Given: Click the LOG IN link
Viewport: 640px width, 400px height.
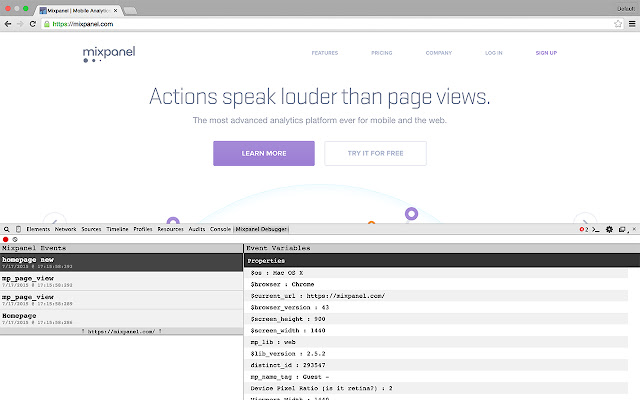Looking at the screenshot, I should (x=493, y=53).
